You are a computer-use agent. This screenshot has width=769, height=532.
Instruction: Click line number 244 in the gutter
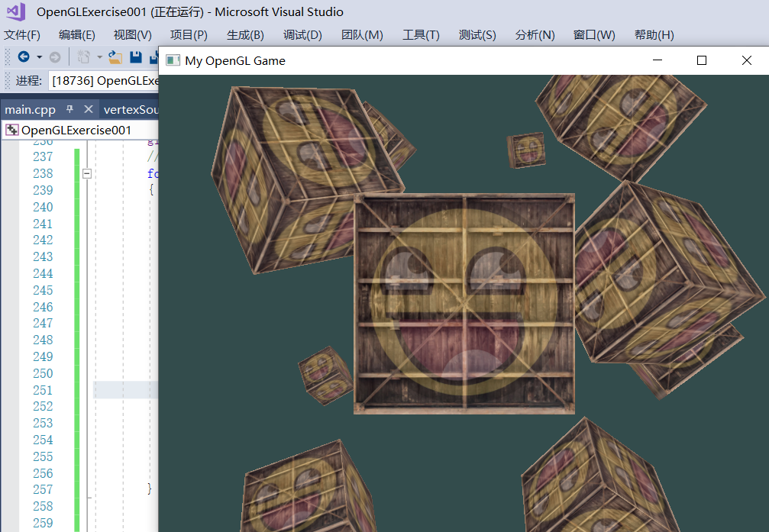[43, 273]
